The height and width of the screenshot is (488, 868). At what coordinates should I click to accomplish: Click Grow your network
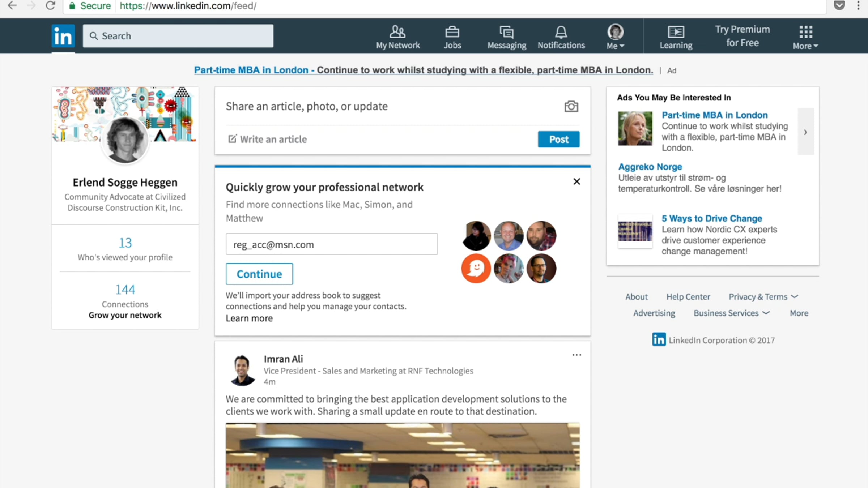(x=125, y=315)
